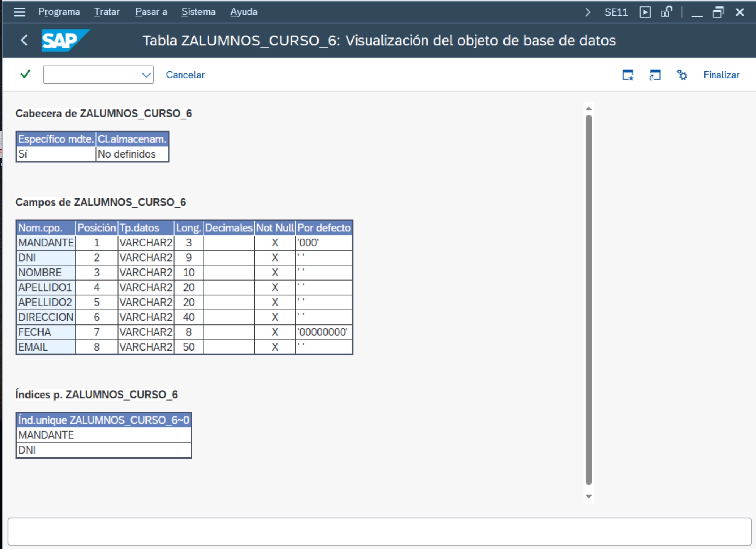Click the Cancelar button
756x549 pixels.
185,75
